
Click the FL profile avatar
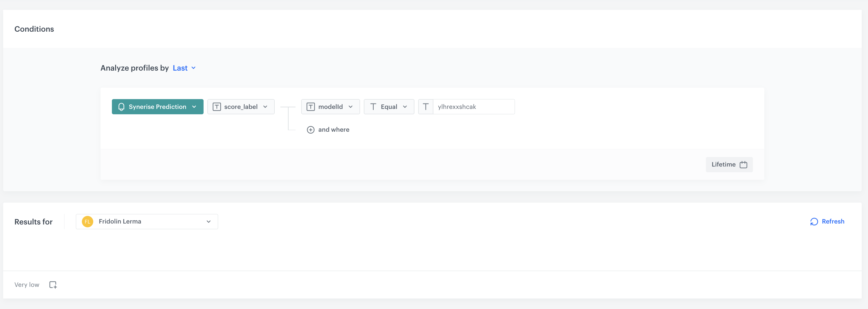(87, 222)
